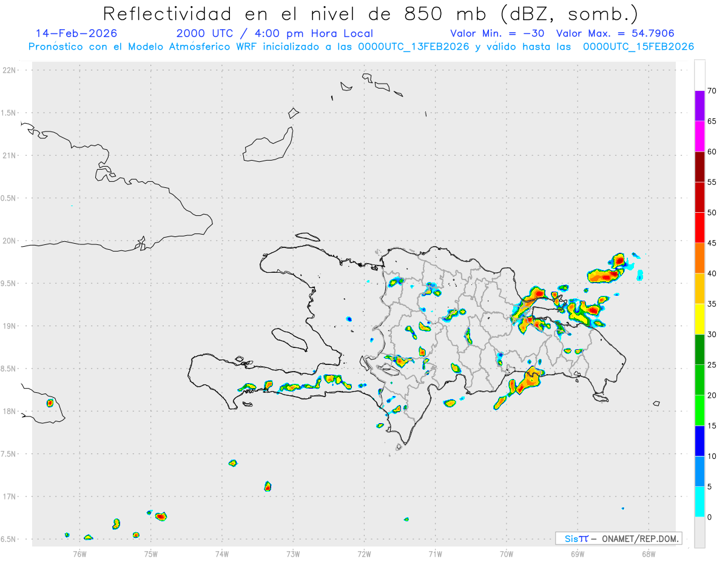
Task: Click the time label '2000 UTC / 4:00 pm Hora Local'
Action: coord(275,33)
